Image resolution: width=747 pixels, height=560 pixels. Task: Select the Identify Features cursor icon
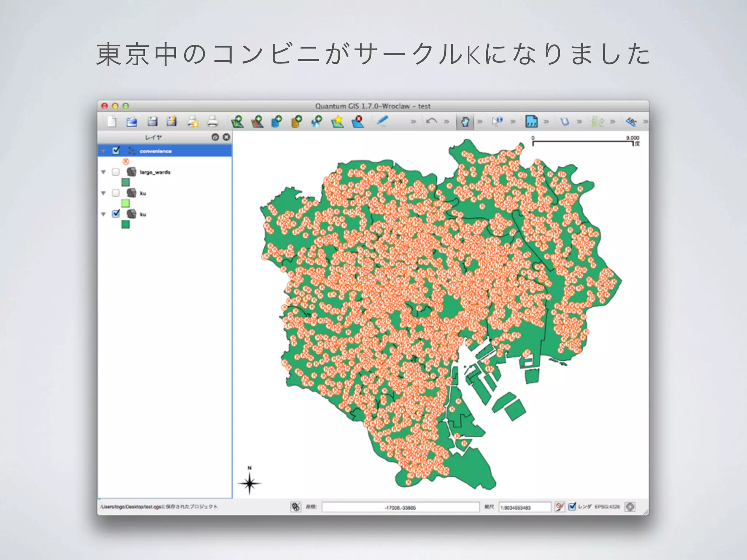497,121
